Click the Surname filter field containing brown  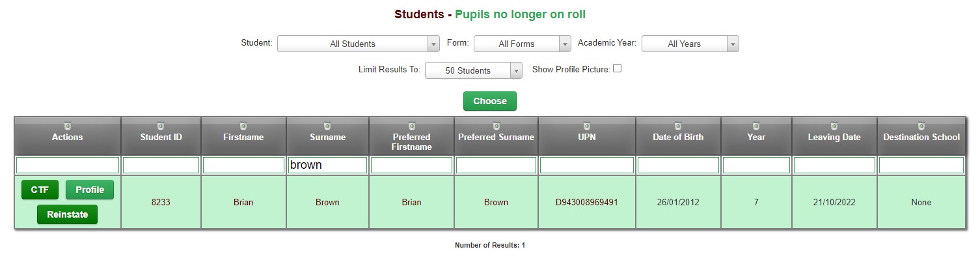[x=327, y=166]
